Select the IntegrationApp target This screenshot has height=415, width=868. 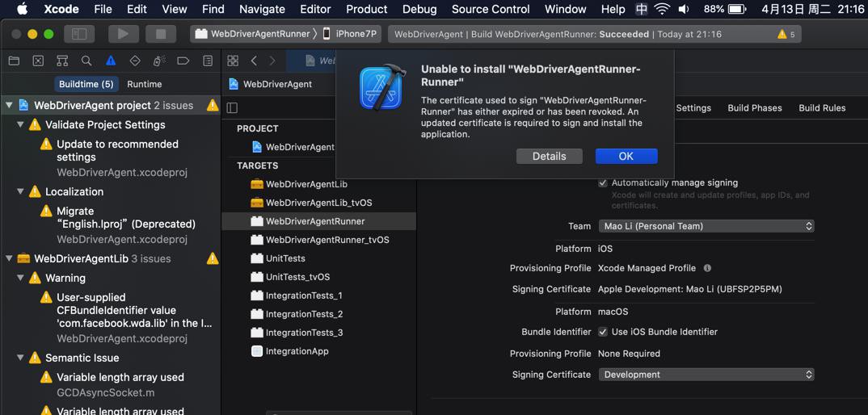(318, 351)
